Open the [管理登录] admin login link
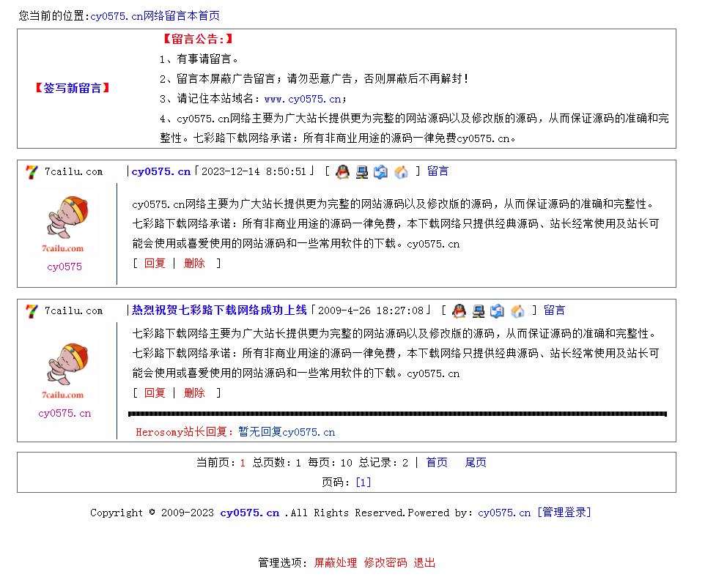This screenshot has width=716, height=588. tap(564, 513)
